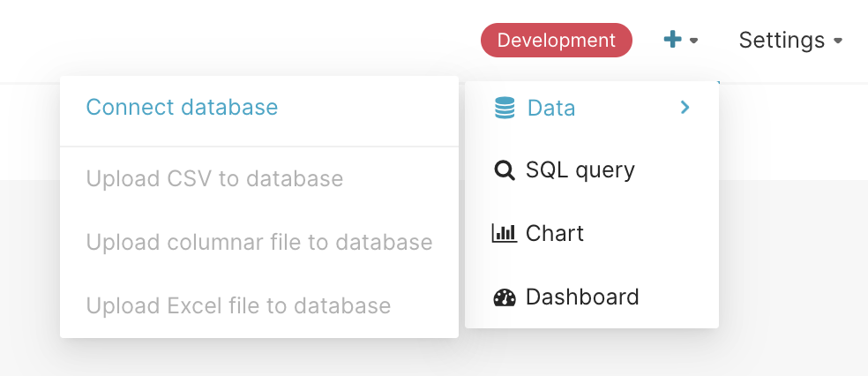Choose Upload columnar file to database
868x376 pixels.
(259, 242)
